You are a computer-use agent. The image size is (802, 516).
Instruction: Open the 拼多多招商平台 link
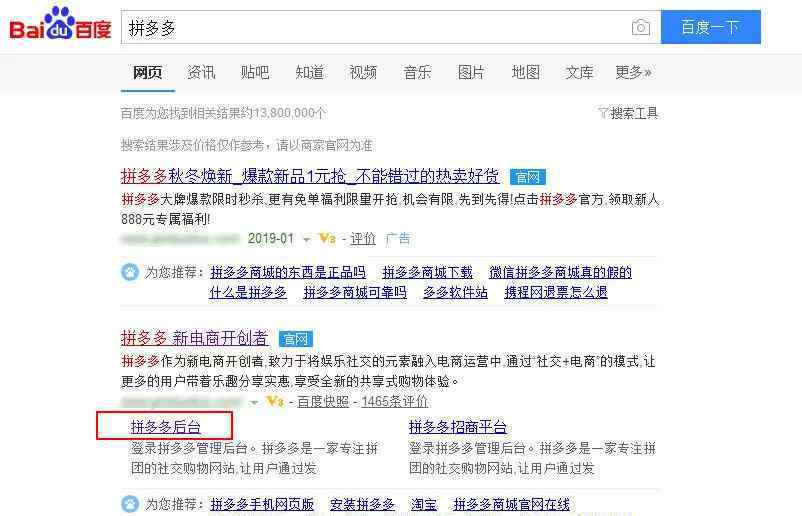[x=458, y=427]
